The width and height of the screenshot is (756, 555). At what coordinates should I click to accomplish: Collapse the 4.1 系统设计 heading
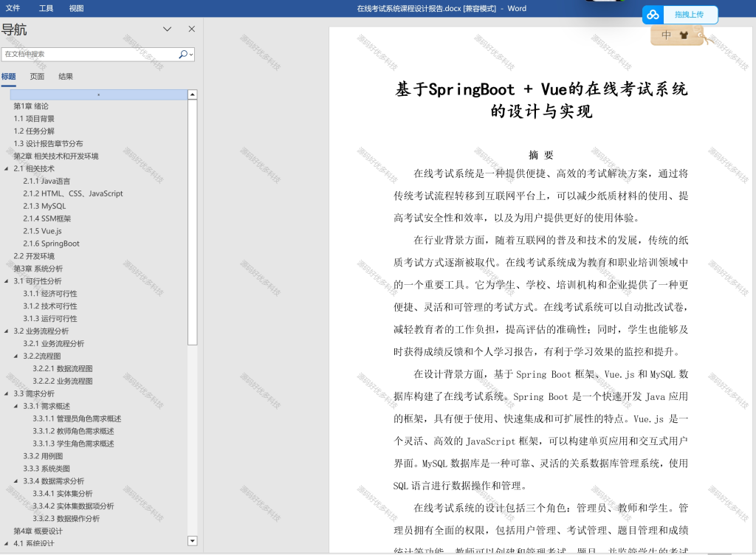pyautogui.click(x=6, y=543)
